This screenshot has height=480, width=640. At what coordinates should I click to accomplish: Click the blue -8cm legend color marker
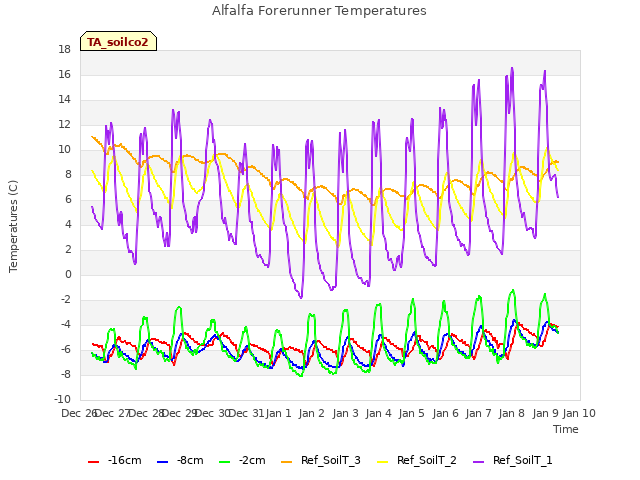click(162, 462)
